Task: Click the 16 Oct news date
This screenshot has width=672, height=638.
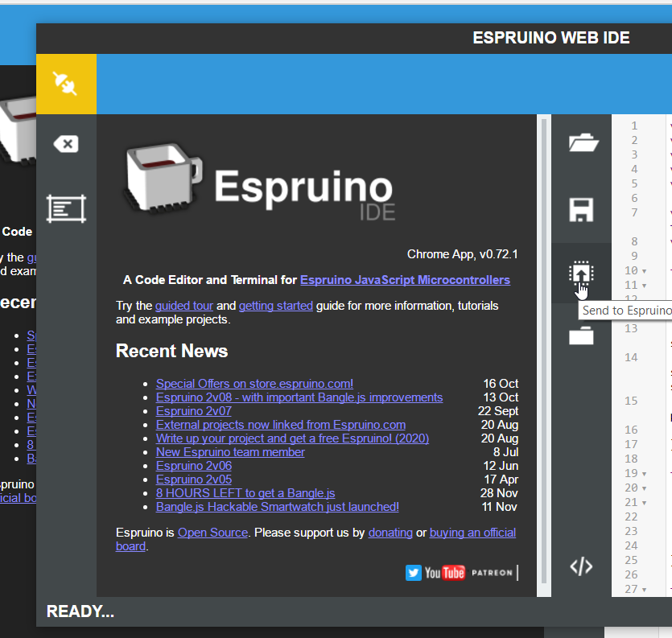Action: 501,384
